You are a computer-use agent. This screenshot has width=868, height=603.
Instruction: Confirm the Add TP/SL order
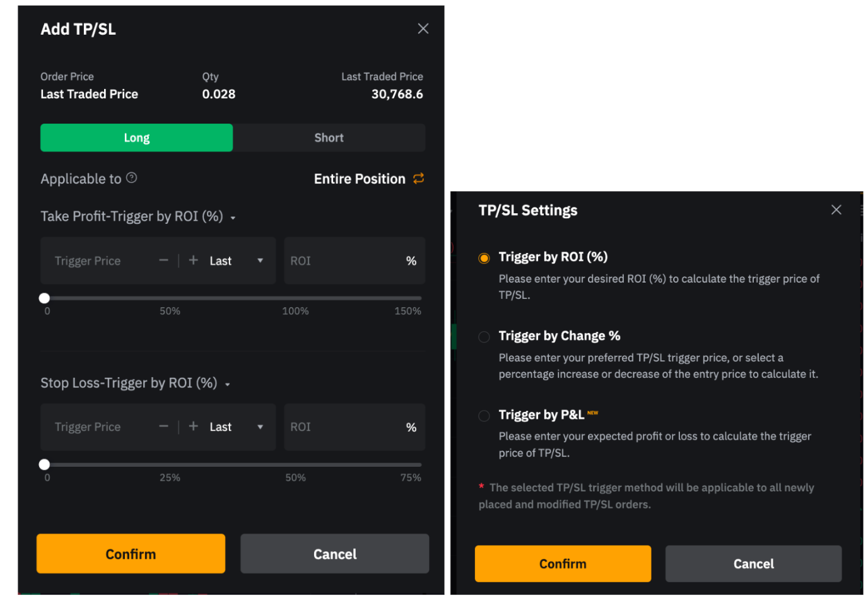[x=131, y=554]
